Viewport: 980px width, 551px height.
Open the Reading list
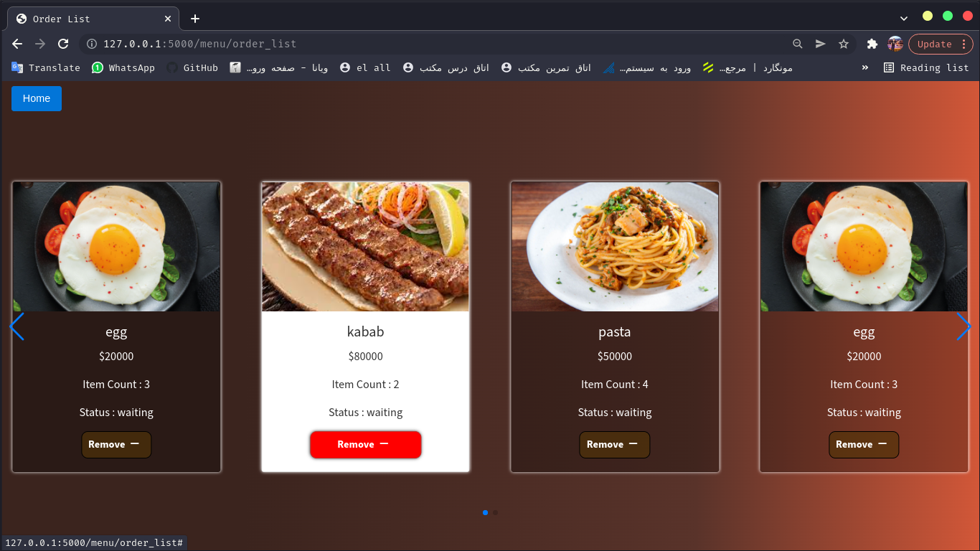pos(926,67)
